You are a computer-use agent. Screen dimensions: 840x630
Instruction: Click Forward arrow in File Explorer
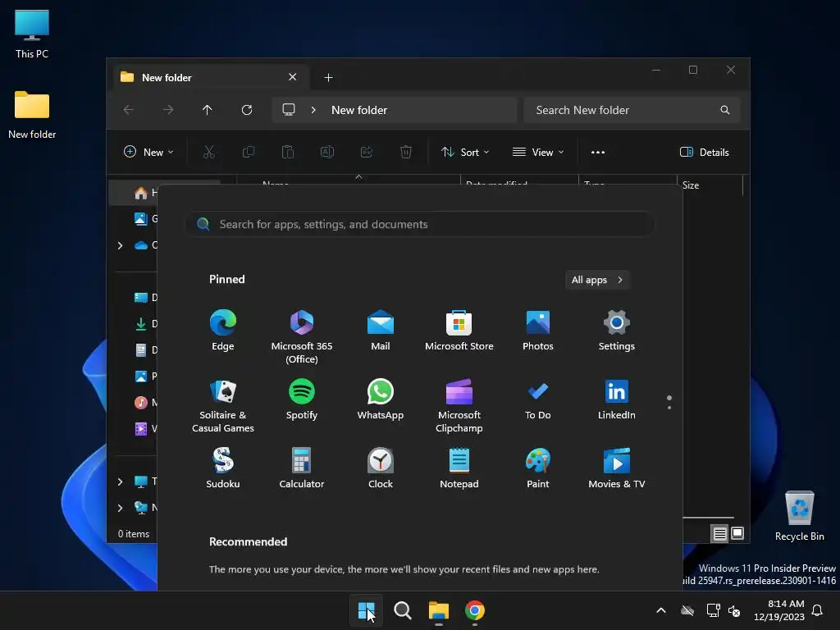click(168, 110)
